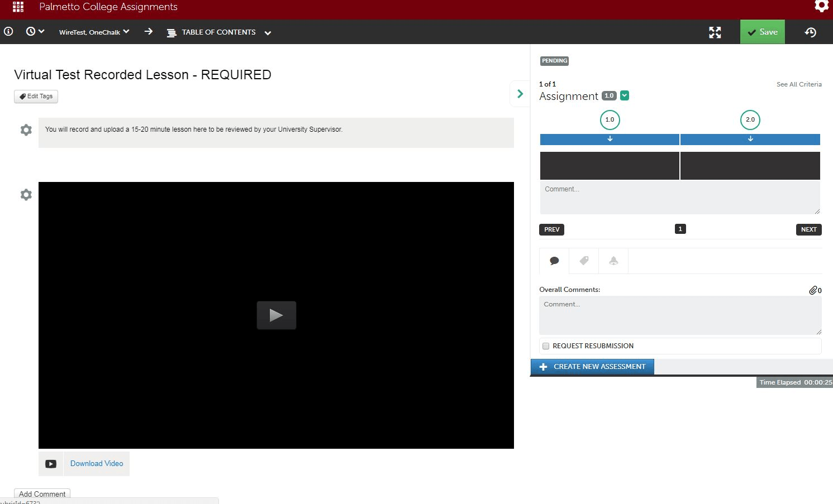Select the 2.0 score circle
Image resolution: width=833 pixels, height=504 pixels.
pos(750,119)
